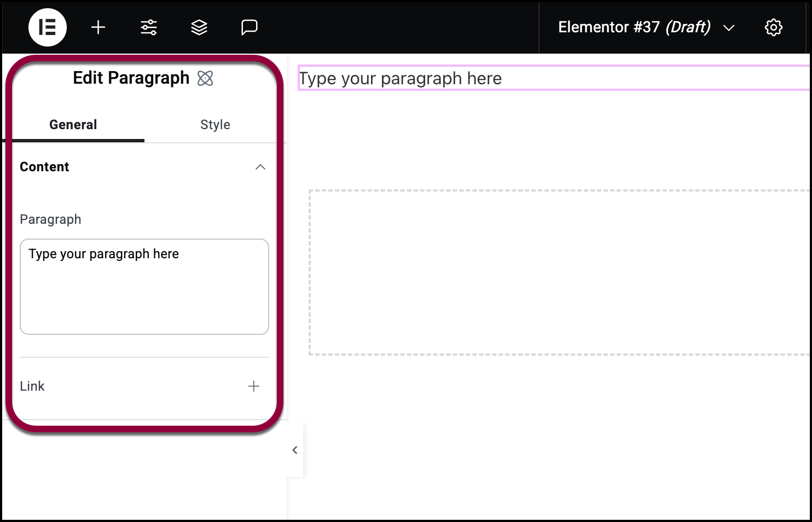812x522 pixels.
Task: Open the Add Element plus icon
Action: 98,27
